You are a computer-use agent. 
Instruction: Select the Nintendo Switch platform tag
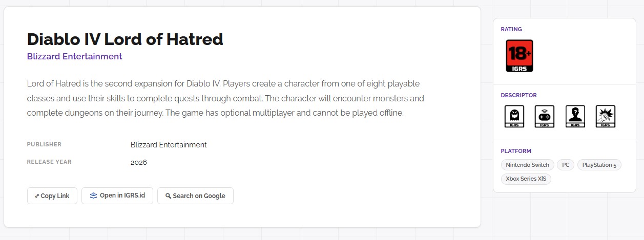click(x=527, y=165)
